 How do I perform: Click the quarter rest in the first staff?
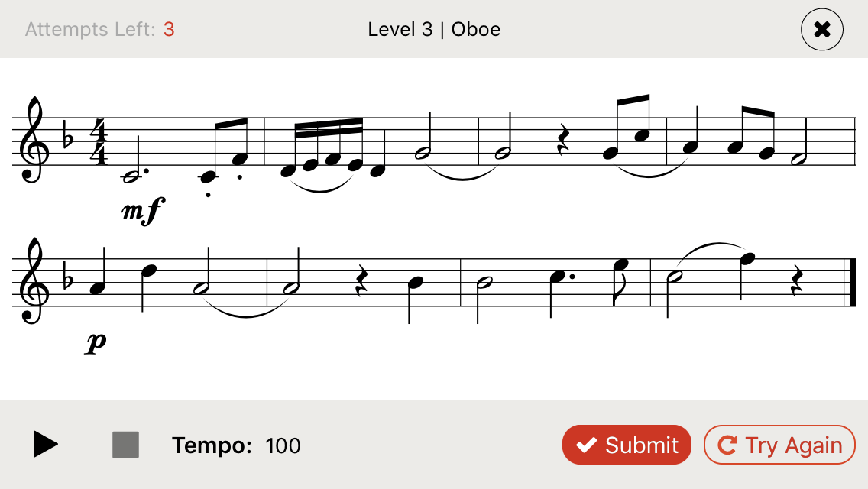[563, 139]
